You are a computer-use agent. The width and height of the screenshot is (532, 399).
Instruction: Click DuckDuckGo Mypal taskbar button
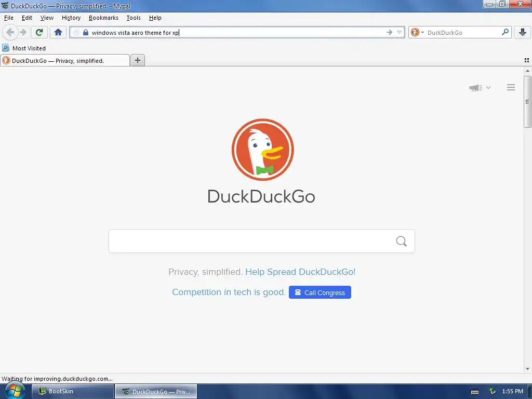(156, 392)
